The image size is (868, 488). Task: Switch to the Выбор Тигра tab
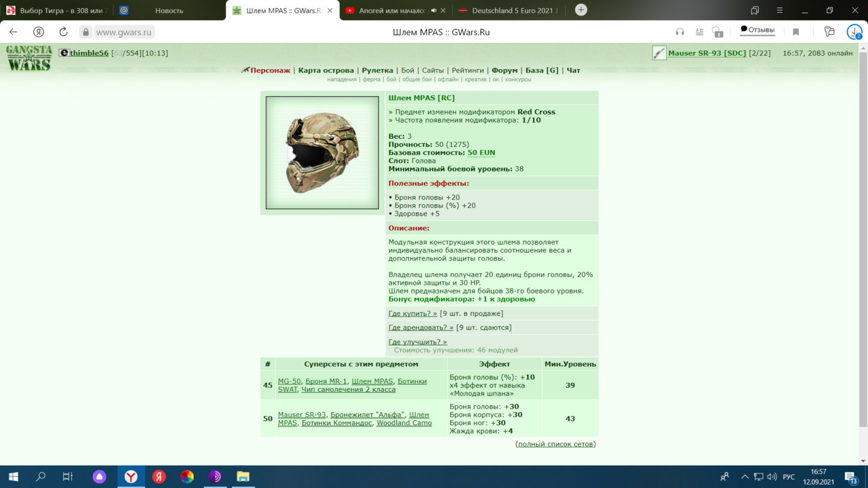pos(56,10)
